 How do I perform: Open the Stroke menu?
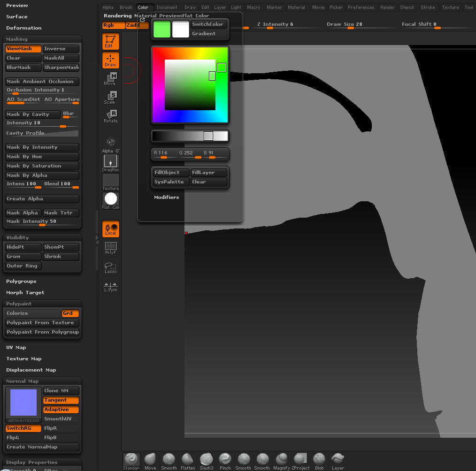coord(428,8)
